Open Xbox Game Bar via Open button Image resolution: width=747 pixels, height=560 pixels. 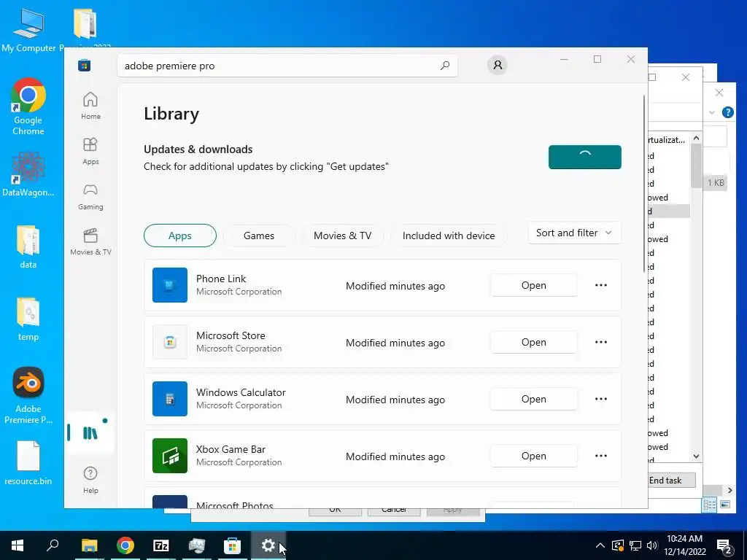tap(533, 456)
